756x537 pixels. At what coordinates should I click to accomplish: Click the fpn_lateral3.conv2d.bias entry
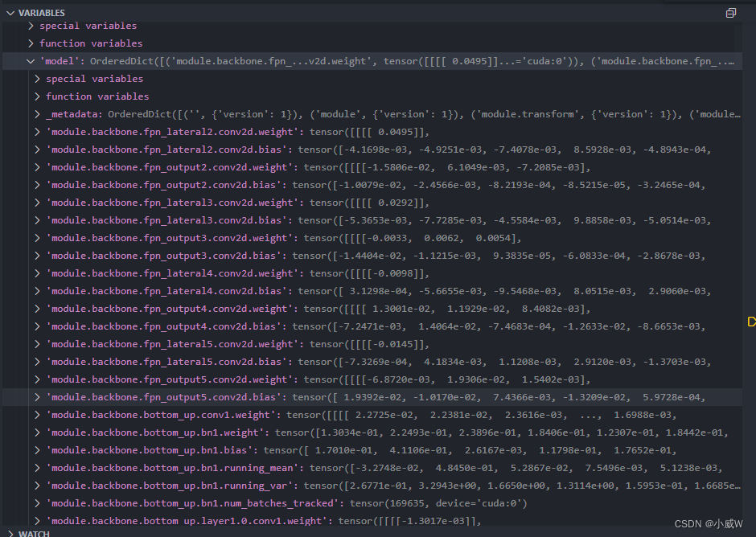point(372,220)
